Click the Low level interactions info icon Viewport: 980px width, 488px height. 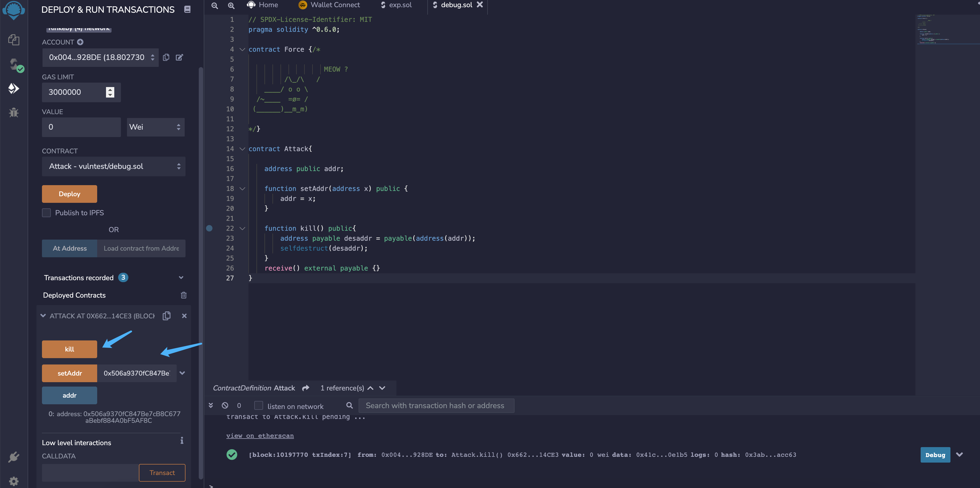182,440
